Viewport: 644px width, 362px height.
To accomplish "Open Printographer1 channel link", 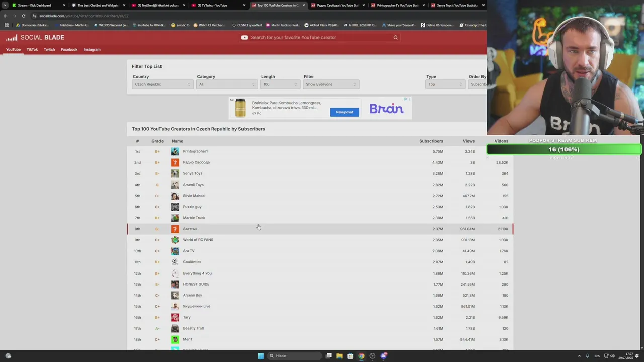I will [x=195, y=151].
